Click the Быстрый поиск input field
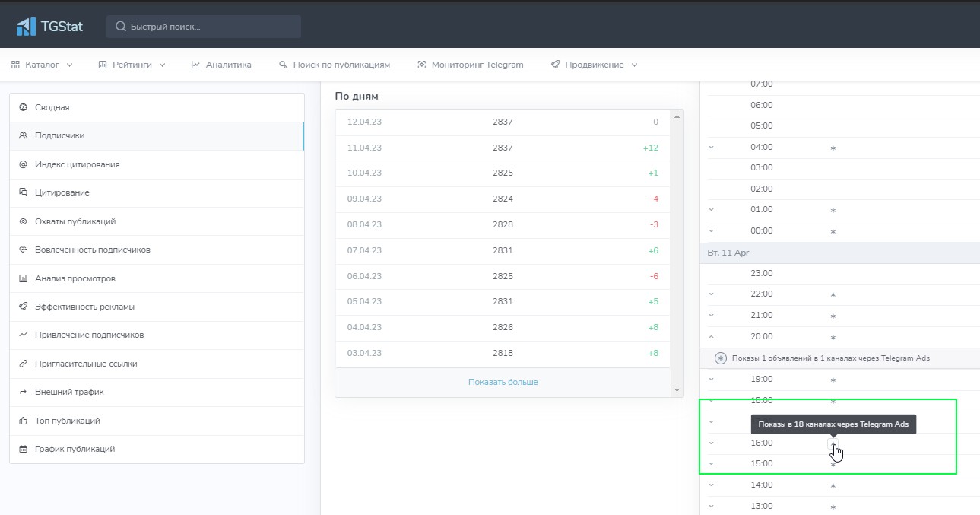The image size is (980, 515). (204, 27)
